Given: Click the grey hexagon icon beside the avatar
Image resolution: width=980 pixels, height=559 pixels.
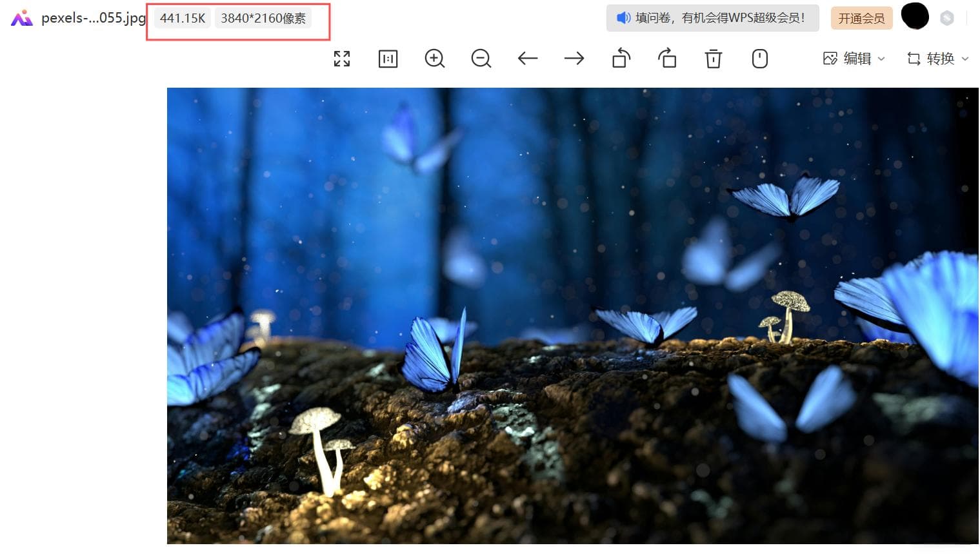Looking at the screenshot, I should click(x=947, y=18).
